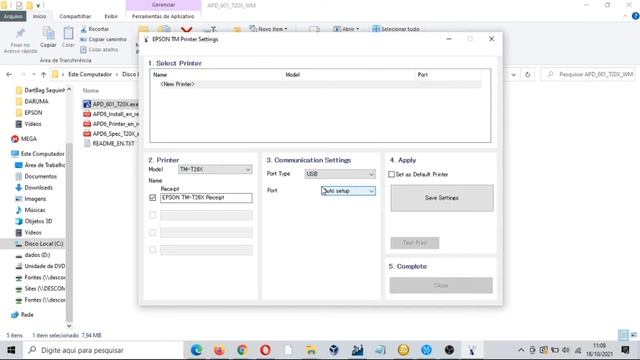Open the Arquivo tab in File Explorer
640x360 pixels.
click(13, 16)
